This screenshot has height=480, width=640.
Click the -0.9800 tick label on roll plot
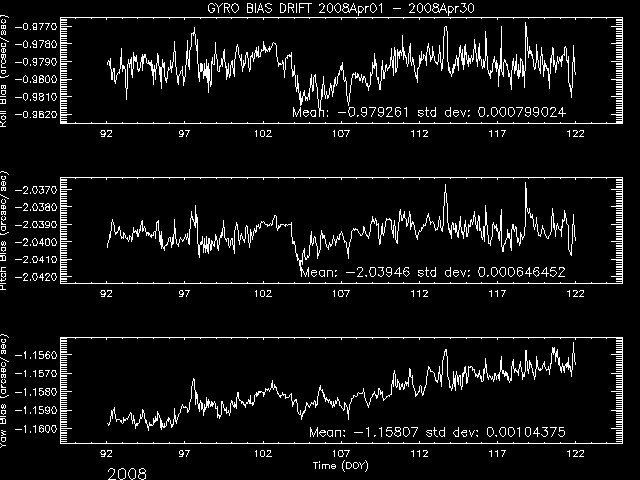pyautogui.click(x=36, y=79)
